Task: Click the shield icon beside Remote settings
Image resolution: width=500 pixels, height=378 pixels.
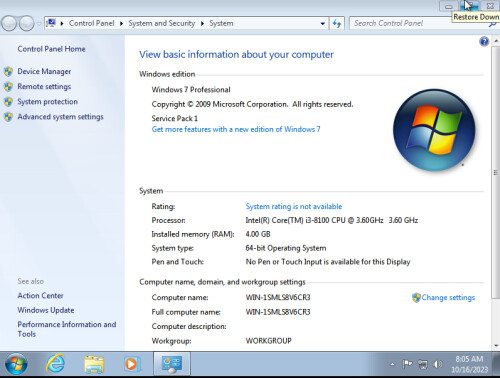Action: tap(8, 87)
